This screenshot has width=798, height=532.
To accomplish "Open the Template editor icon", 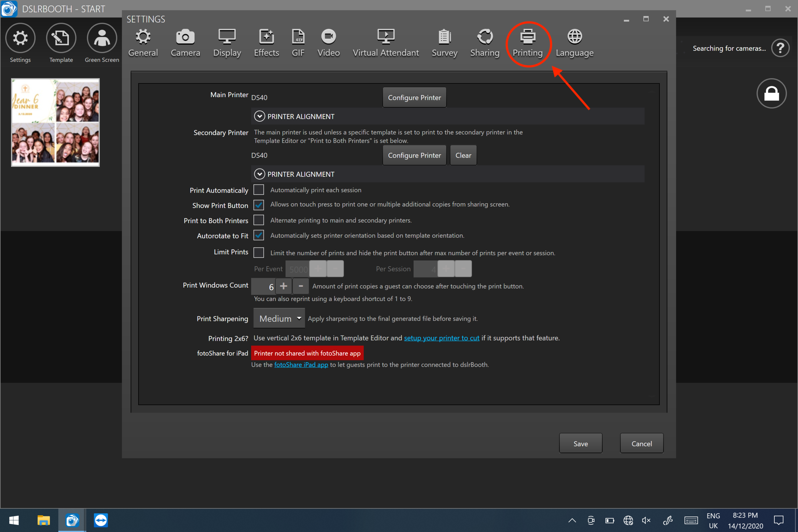I will 61,38.
